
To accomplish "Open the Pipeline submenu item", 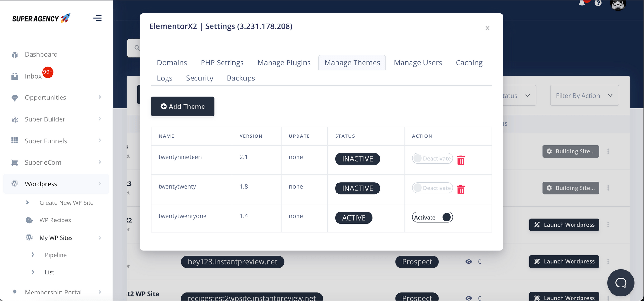I will tap(56, 255).
